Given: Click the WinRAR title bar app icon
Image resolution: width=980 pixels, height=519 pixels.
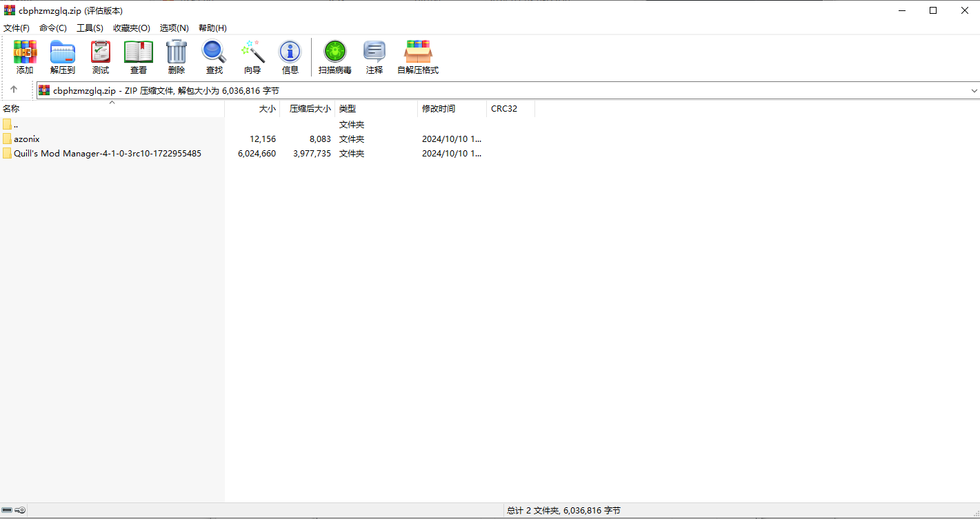Looking at the screenshot, I should click(x=10, y=10).
